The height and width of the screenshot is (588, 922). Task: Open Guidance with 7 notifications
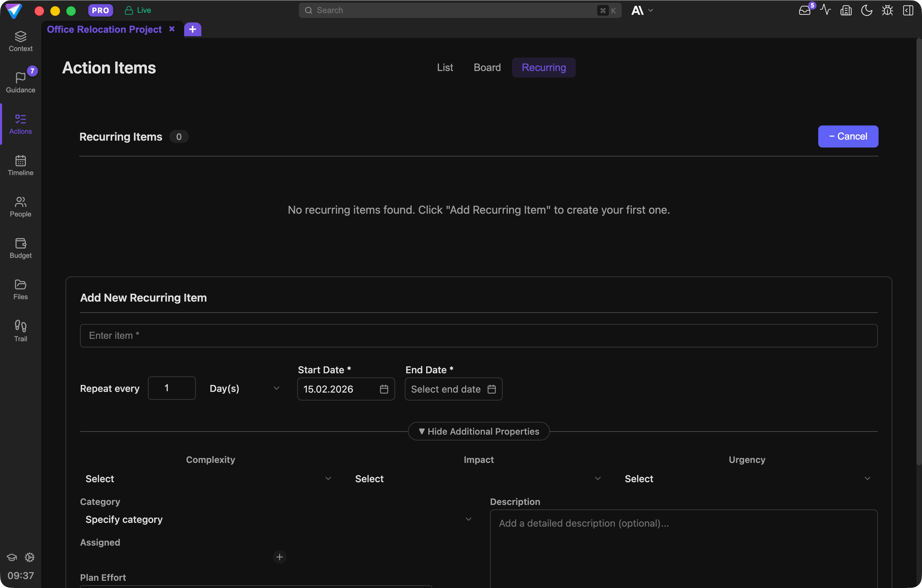click(x=20, y=82)
